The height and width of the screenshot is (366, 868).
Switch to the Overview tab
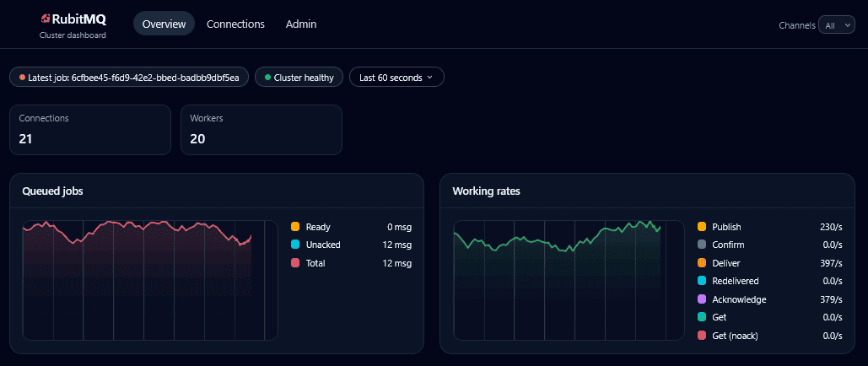tap(164, 24)
